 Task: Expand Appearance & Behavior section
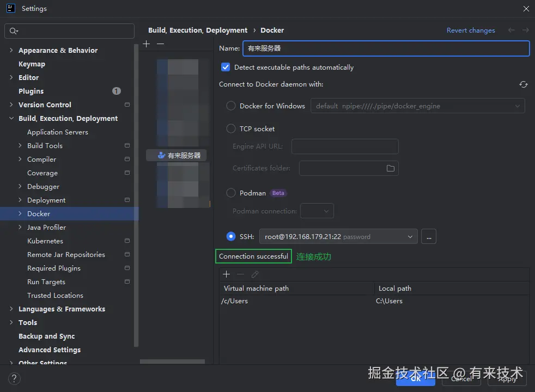(11, 50)
